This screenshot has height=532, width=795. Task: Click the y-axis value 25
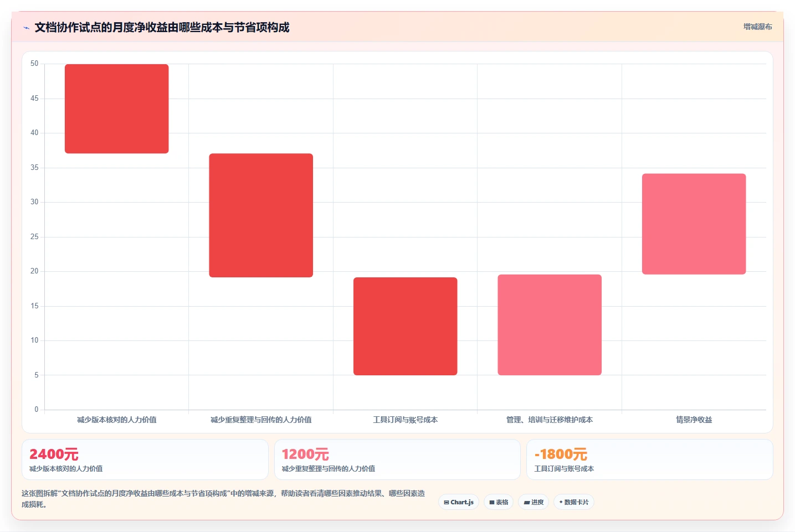coord(34,237)
